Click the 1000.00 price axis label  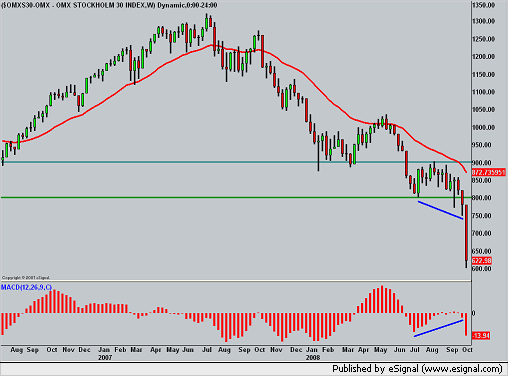click(x=483, y=127)
